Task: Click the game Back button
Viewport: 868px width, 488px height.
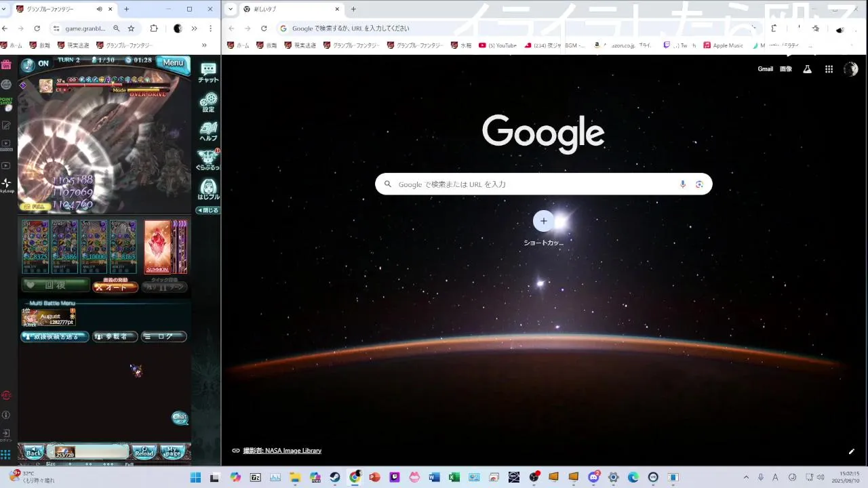Action: click(33, 452)
